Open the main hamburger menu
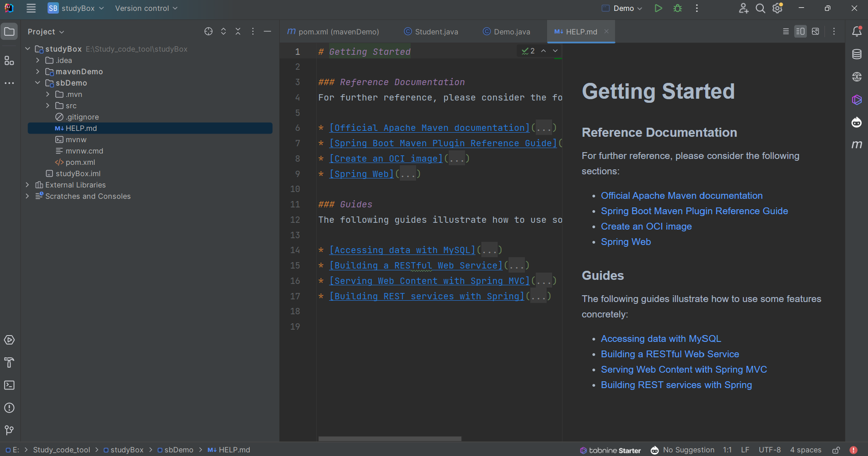Viewport: 868px width, 456px height. [x=31, y=8]
